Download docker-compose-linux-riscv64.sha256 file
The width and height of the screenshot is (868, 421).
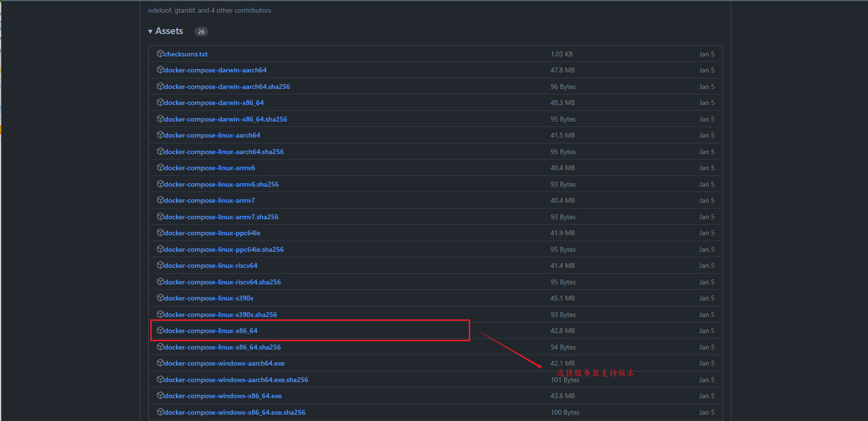point(222,282)
